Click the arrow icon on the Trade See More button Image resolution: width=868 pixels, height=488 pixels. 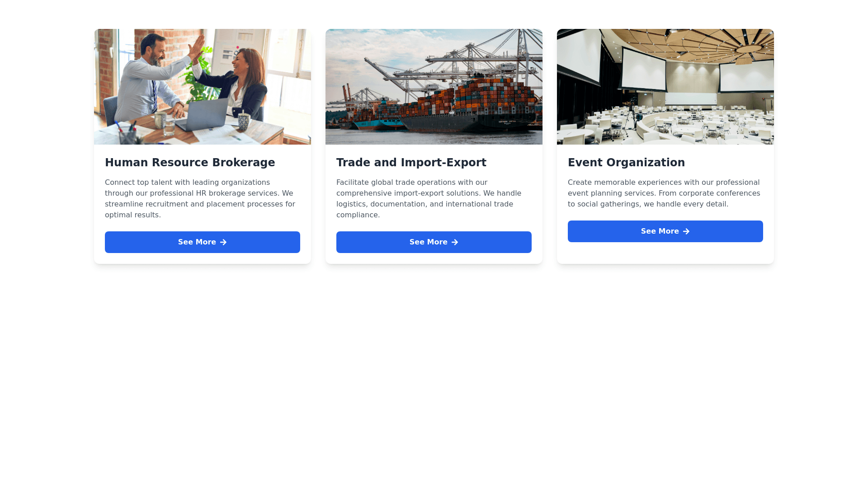pyautogui.click(x=455, y=242)
